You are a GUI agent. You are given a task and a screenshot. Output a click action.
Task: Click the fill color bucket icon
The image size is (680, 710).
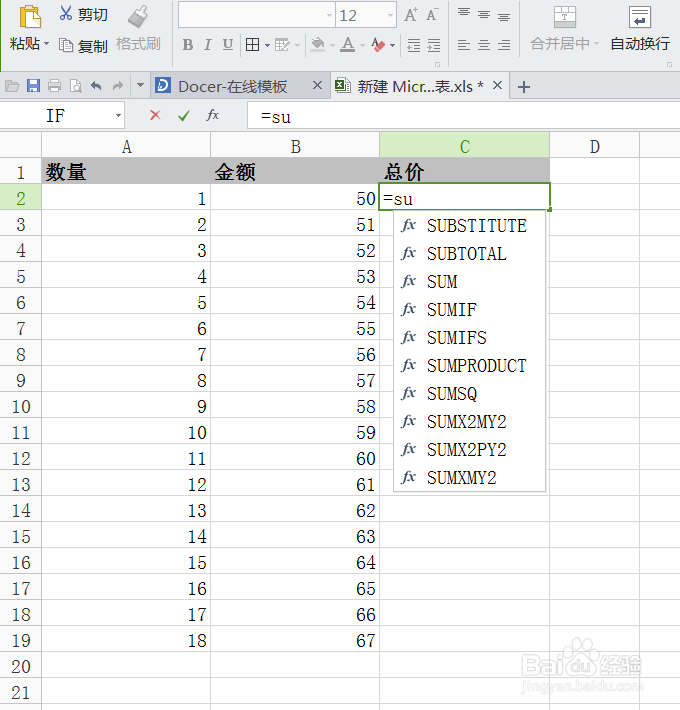[318, 44]
